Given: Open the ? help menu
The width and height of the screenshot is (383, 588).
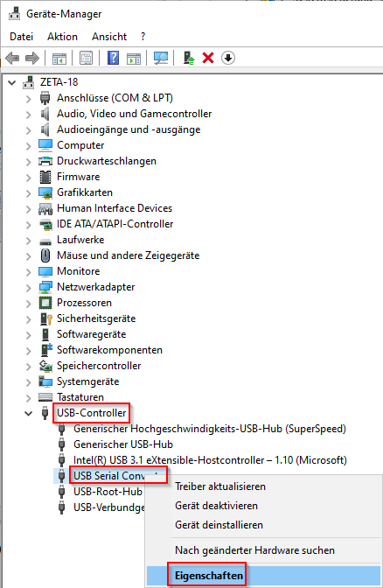Looking at the screenshot, I should point(143,37).
